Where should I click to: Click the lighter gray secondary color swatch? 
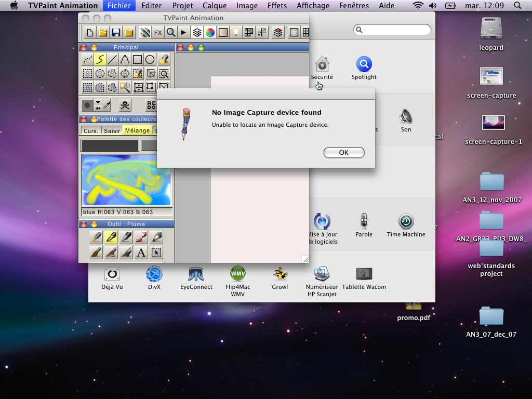[x=149, y=145]
